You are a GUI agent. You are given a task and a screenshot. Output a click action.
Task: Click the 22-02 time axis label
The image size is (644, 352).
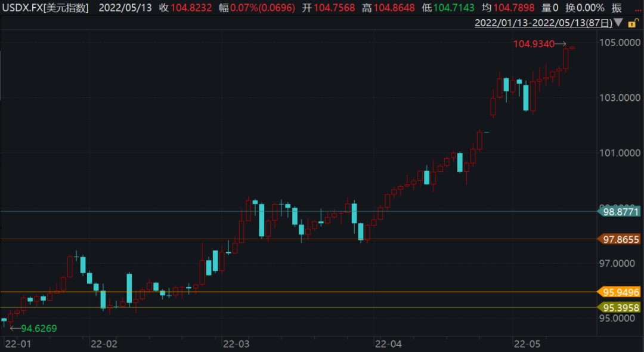(x=104, y=344)
